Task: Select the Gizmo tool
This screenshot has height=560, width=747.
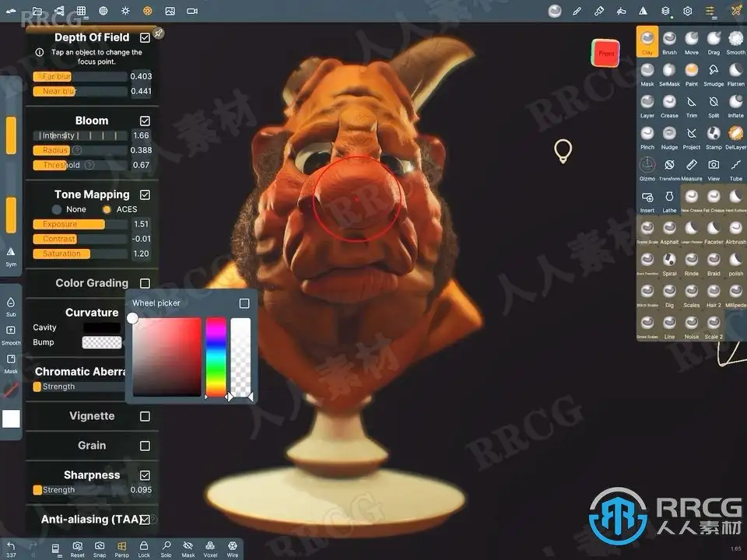Action: coord(647,169)
